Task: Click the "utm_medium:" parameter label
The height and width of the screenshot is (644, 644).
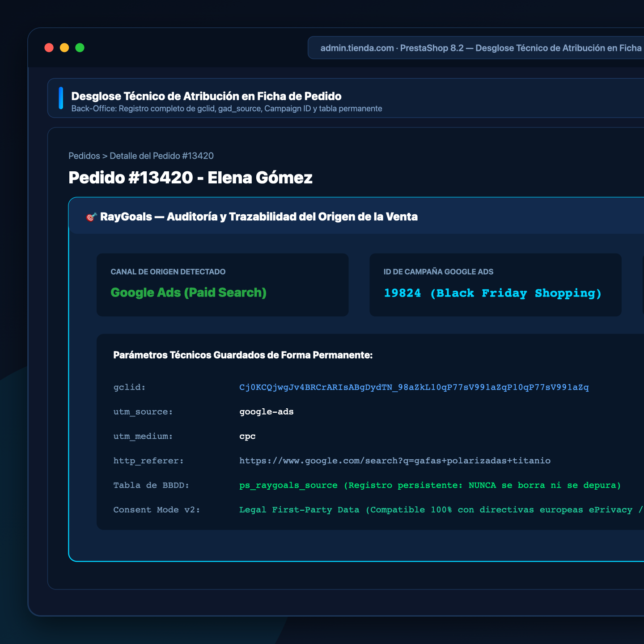Action: 143,436
